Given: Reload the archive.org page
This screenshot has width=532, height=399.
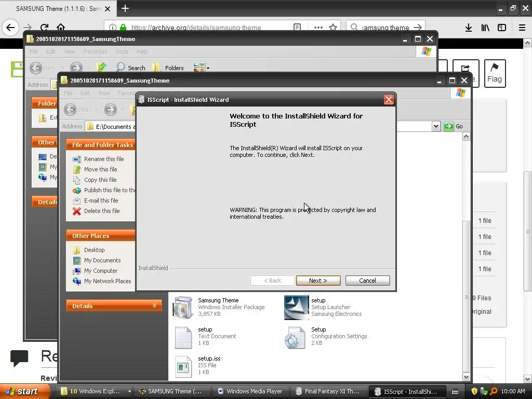Looking at the screenshot, I should (x=44, y=28).
